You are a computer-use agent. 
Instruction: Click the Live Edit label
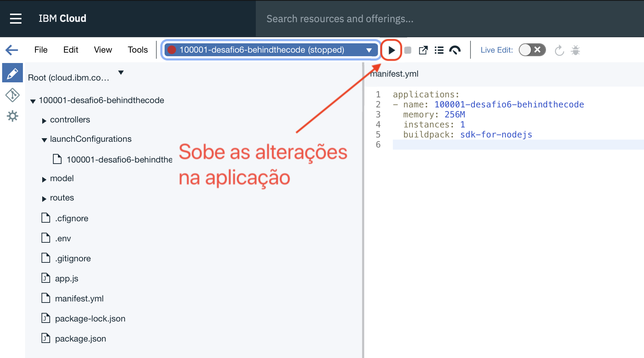tap(497, 50)
